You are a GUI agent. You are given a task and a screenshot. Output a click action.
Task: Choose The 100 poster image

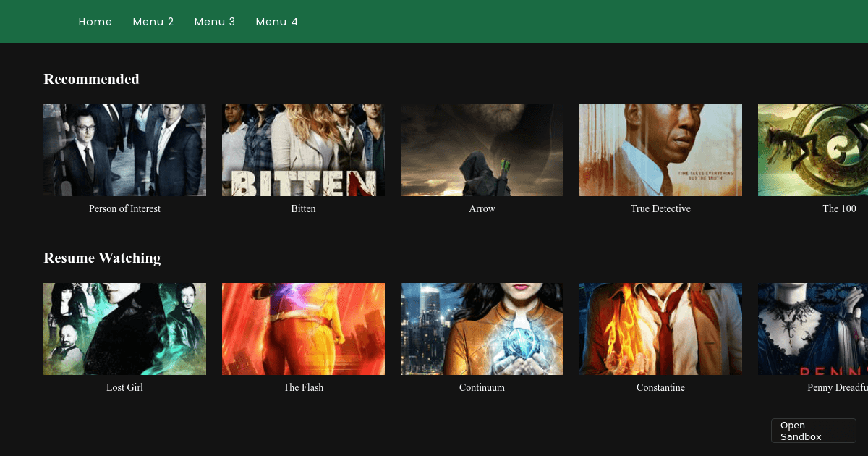click(812, 150)
